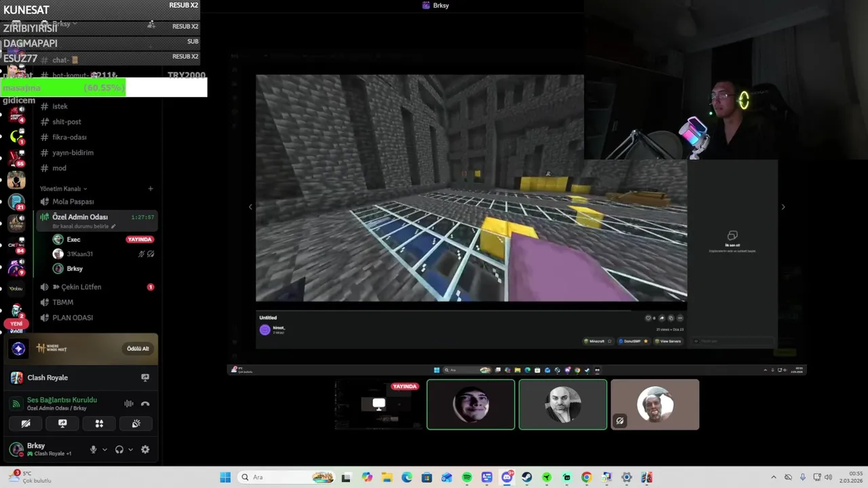Focus the streamed Minecraft video
Screen dimensions: 868x488
point(471,188)
